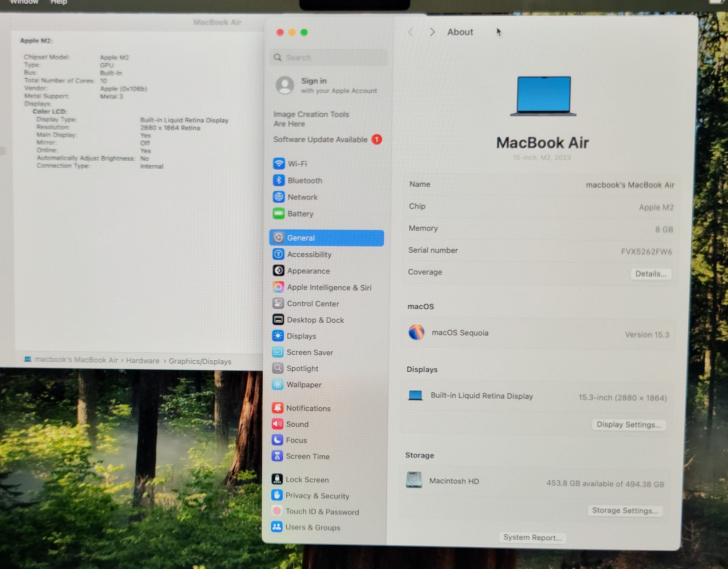The height and width of the screenshot is (569, 728).
Task: Click the forward navigation chevron
Action: tap(432, 32)
